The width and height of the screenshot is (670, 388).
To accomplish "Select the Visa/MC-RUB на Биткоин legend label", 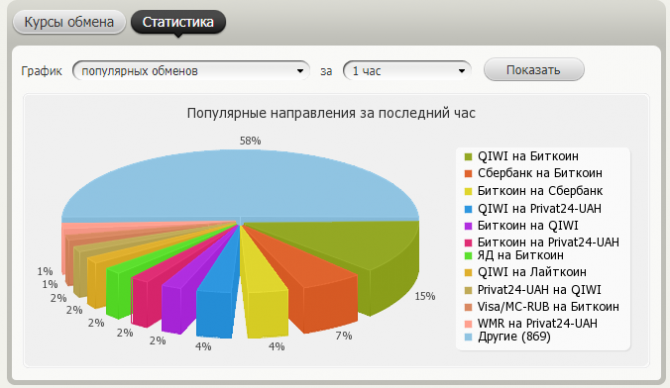I will click(x=548, y=307).
